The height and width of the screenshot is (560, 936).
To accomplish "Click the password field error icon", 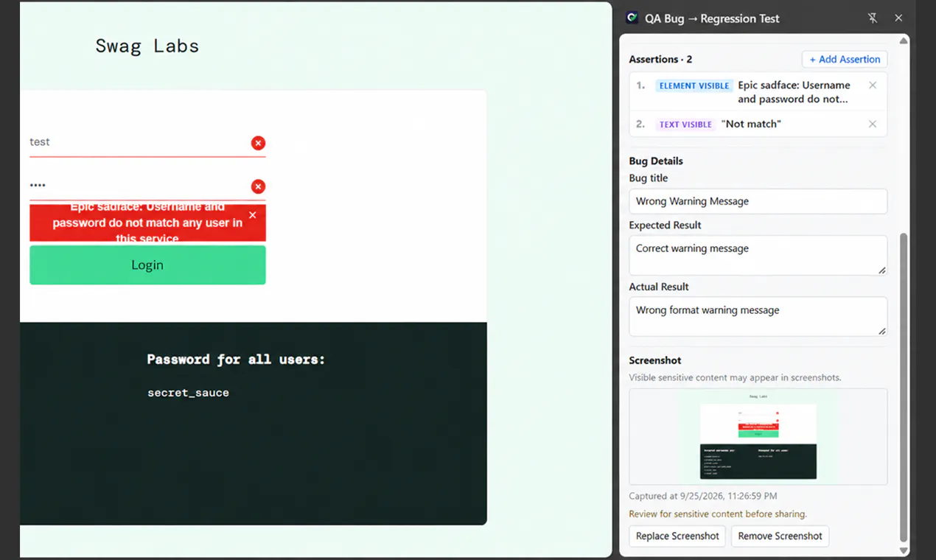I will tap(258, 186).
